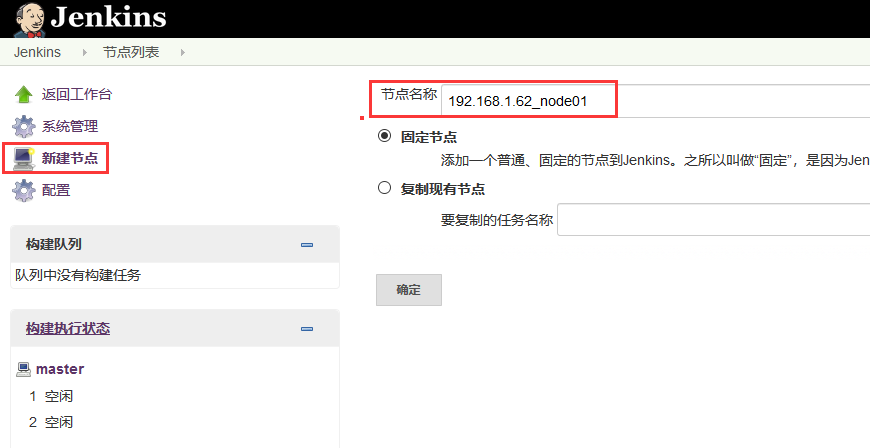Select 复制现有节点 radio button

tap(385, 188)
